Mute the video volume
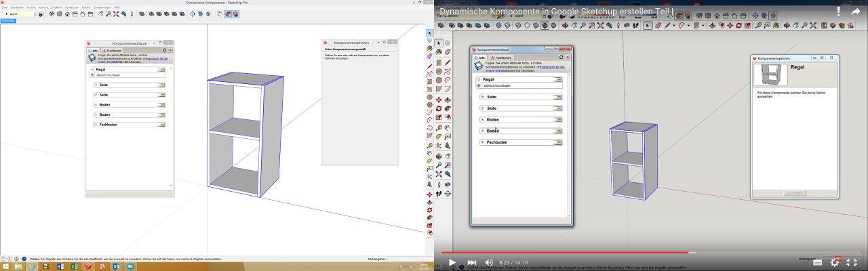The width and height of the screenshot is (868, 271). [x=490, y=262]
